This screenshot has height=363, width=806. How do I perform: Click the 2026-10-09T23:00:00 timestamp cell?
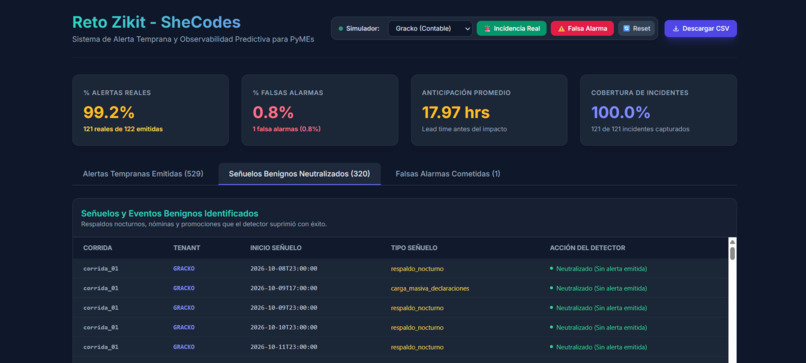coord(284,307)
